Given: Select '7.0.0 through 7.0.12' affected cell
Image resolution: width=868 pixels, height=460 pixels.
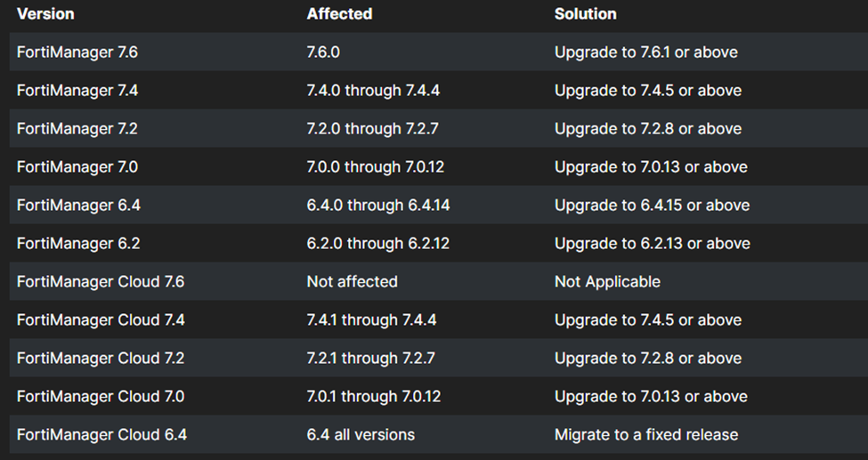Looking at the screenshot, I should pyautogui.click(x=376, y=166).
